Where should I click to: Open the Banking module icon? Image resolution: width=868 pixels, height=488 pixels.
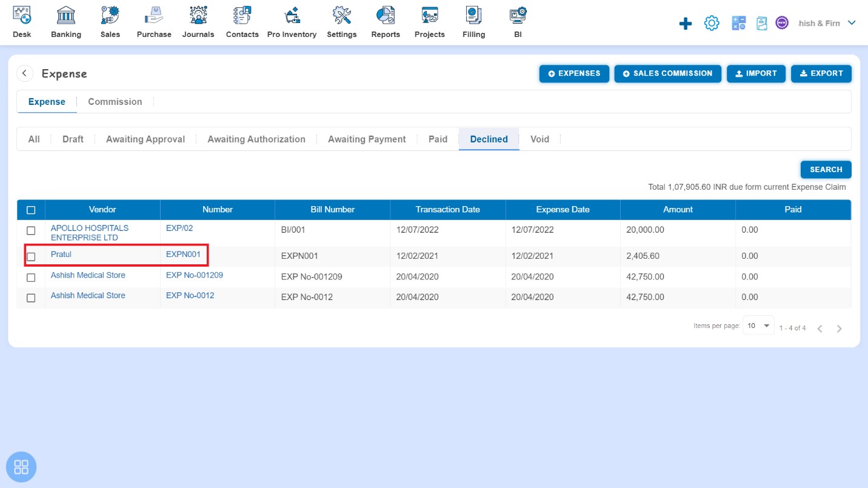click(x=66, y=15)
